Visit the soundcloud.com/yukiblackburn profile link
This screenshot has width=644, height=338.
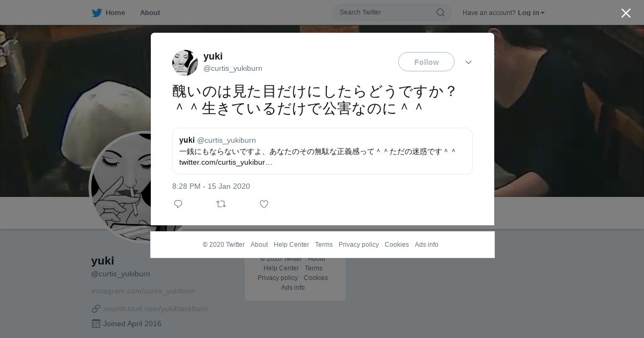coord(155,308)
